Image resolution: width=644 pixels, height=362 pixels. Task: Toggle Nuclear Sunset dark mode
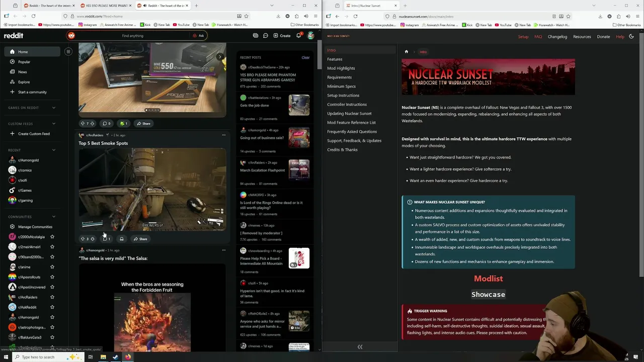coord(631,36)
